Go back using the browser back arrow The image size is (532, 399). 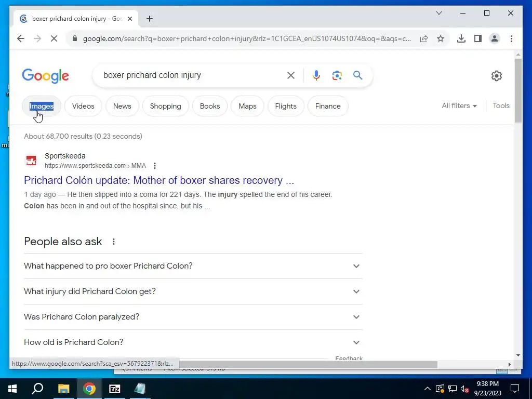[x=21, y=38]
